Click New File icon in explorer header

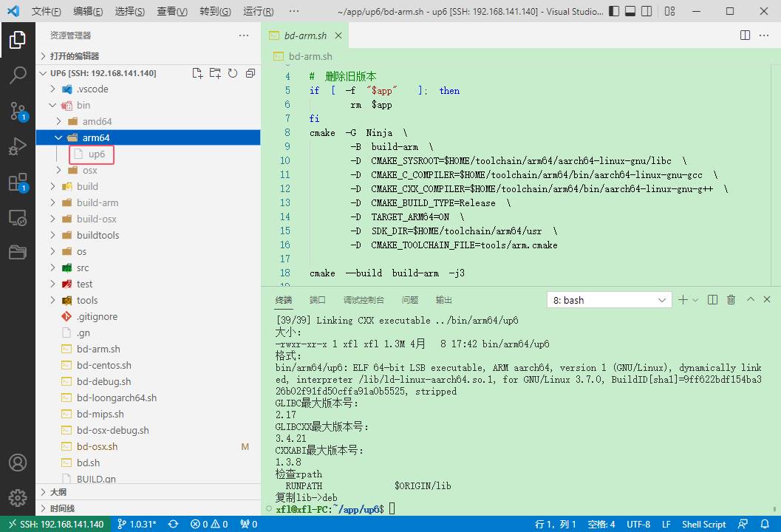coord(197,73)
